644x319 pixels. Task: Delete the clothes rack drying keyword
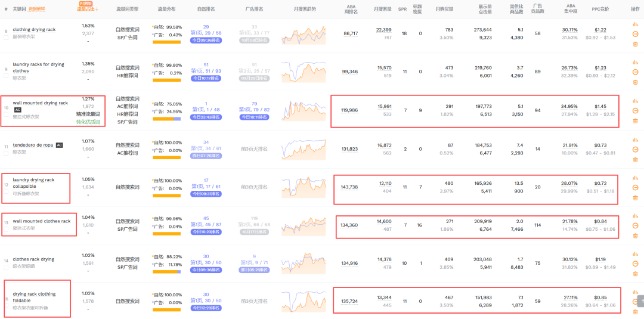(636, 273)
